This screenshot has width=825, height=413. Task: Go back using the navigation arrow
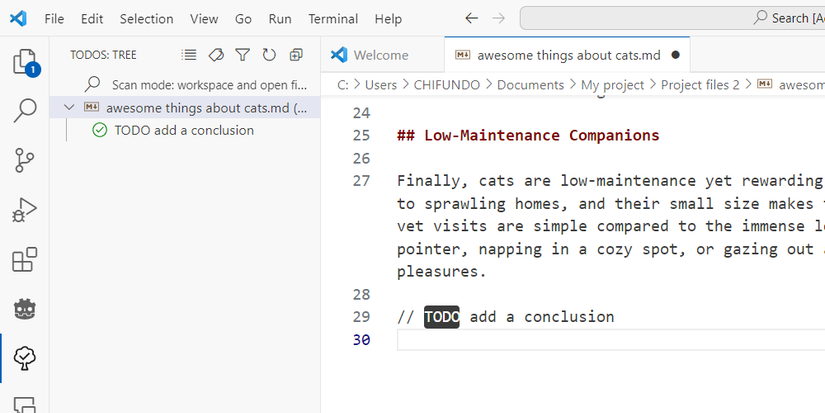[x=472, y=19]
